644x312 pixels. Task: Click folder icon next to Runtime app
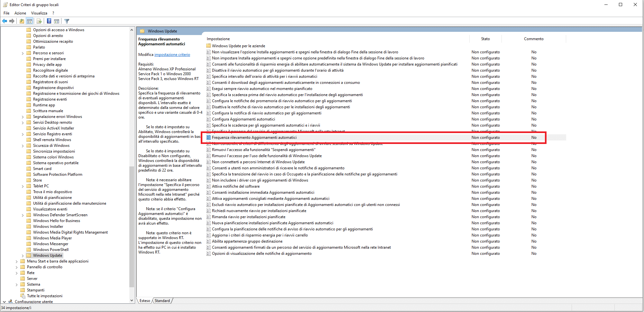(x=29, y=105)
